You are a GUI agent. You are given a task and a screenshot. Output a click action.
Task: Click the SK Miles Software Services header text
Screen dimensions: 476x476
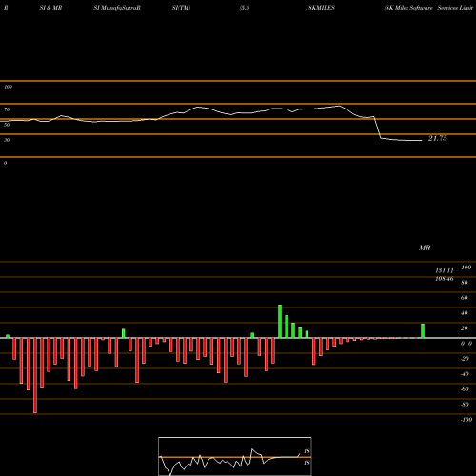coord(429,8)
